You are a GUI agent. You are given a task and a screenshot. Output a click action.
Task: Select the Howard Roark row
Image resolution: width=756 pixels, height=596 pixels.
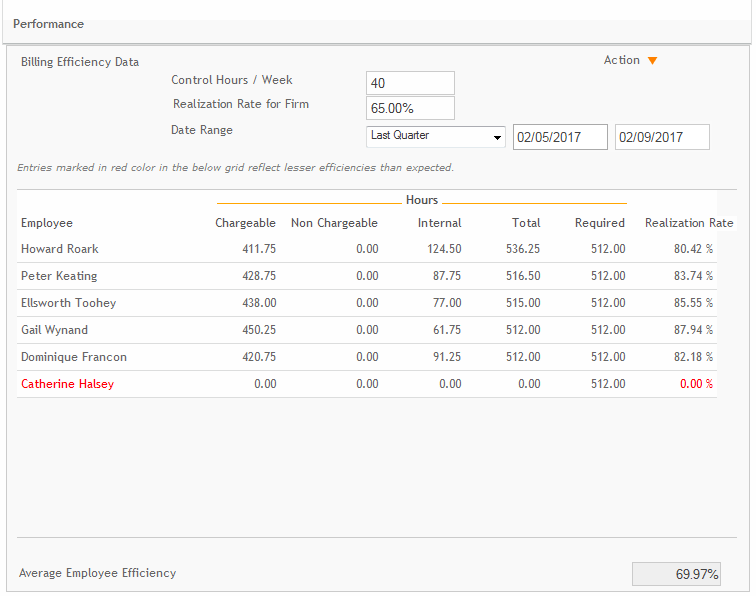pos(367,249)
